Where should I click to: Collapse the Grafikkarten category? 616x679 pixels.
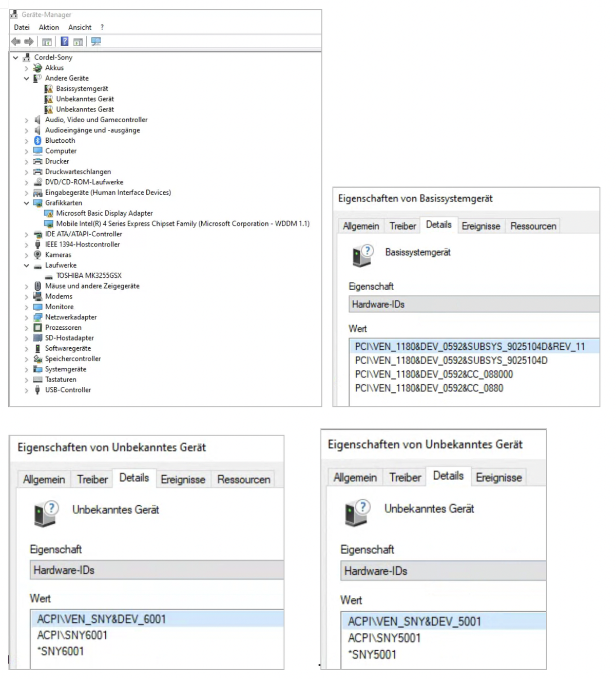click(x=27, y=203)
